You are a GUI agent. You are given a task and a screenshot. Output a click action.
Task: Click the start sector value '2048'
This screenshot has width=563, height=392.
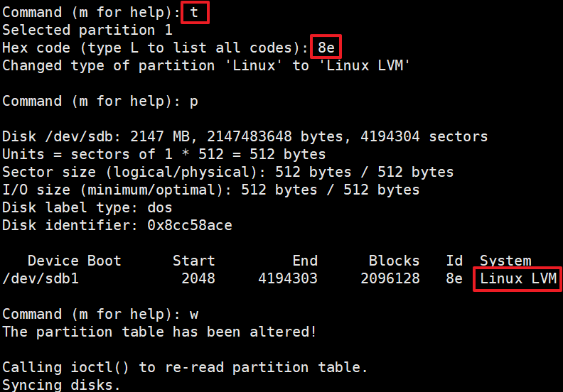[x=198, y=278]
